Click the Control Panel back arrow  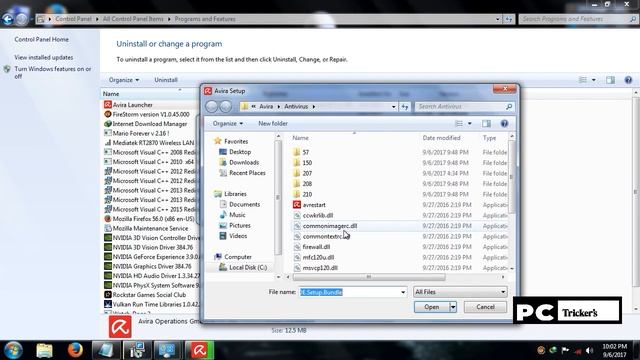click(7, 19)
